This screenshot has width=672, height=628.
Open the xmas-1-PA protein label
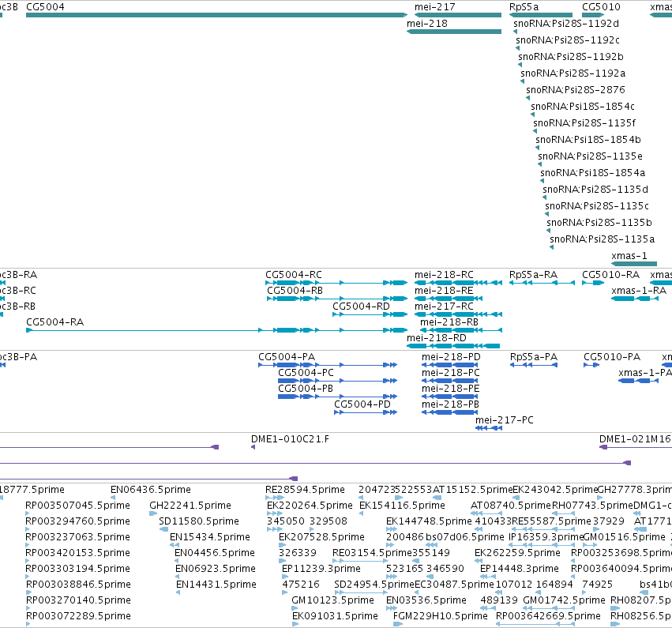point(645,373)
